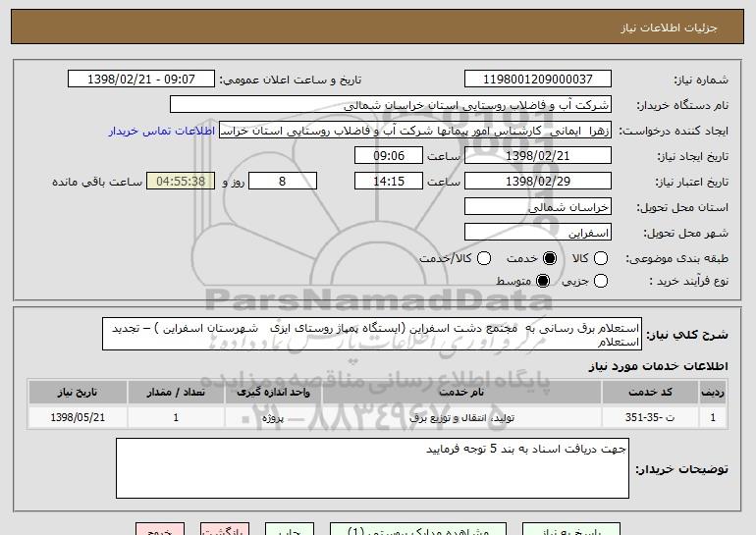The image size is (756, 535).
Task: Click the نام دستگاه خریدار field
Action: (x=391, y=105)
